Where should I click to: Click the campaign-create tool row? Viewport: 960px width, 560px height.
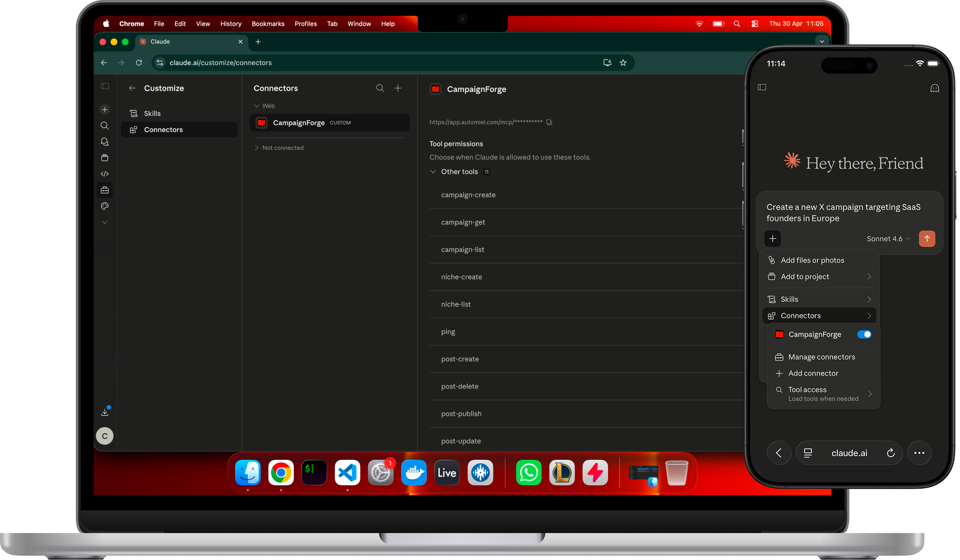point(586,195)
